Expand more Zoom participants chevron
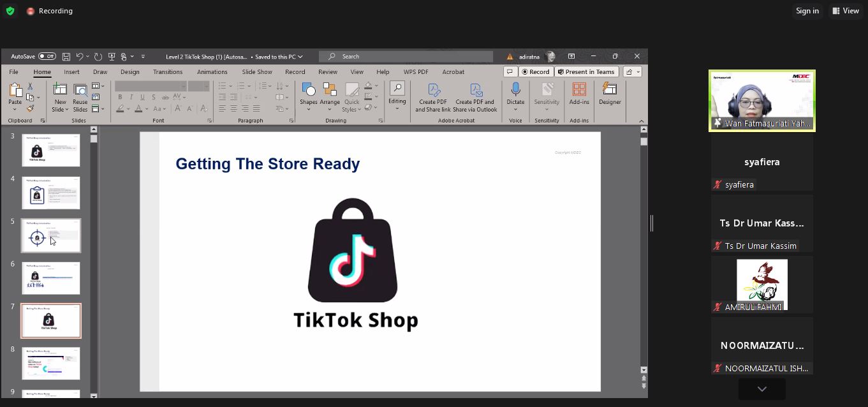Viewport: 868px width, 407px height. (762, 389)
